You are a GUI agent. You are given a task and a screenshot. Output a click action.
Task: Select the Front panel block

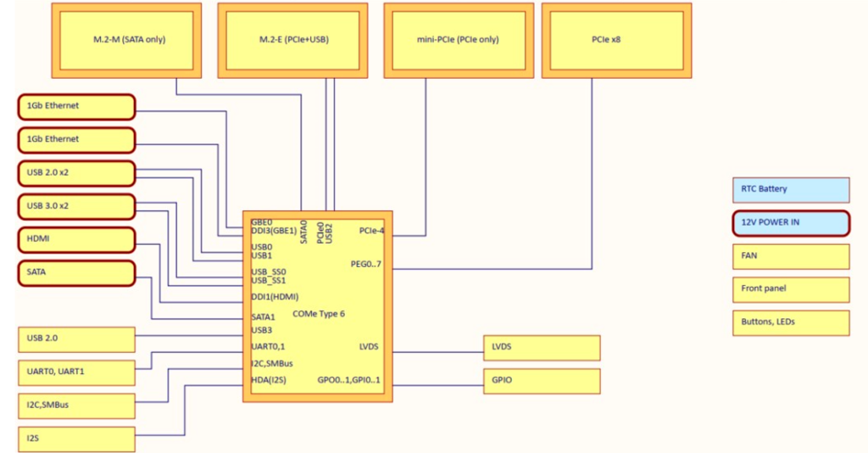pyautogui.click(x=790, y=289)
